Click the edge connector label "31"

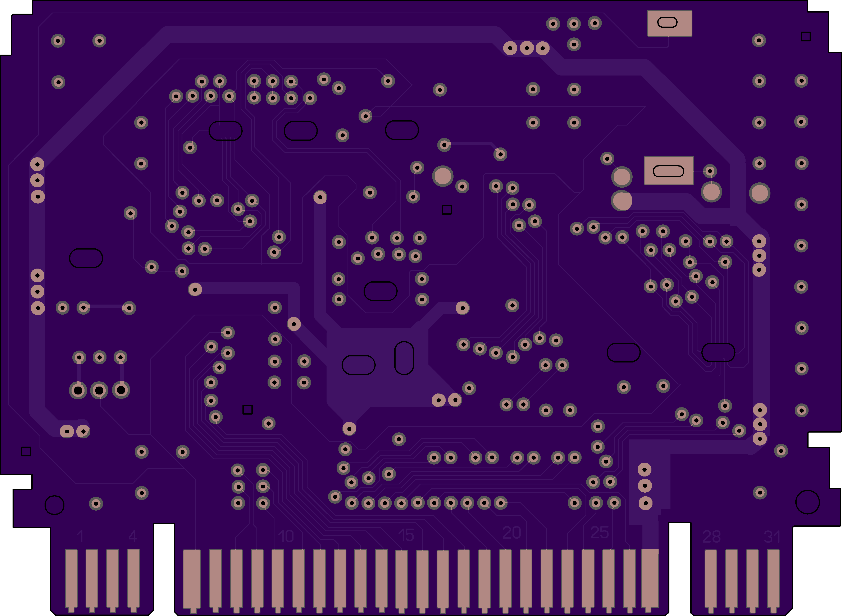pyautogui.click(x=772, y=537)
